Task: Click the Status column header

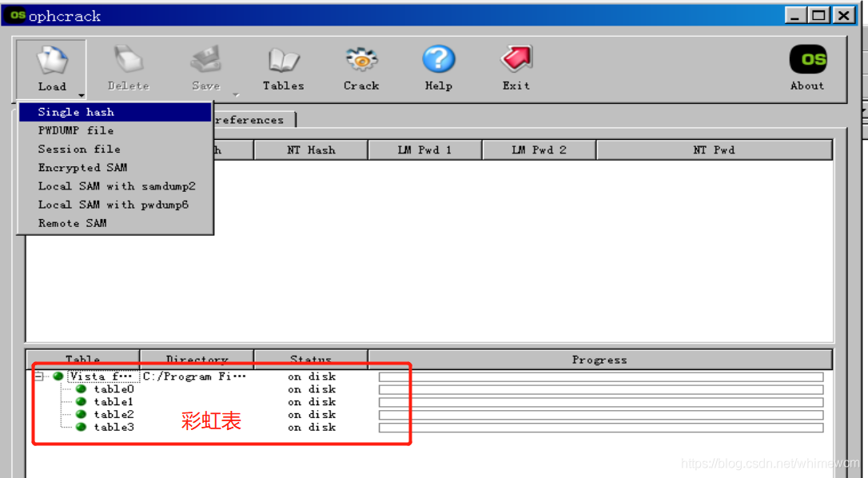Action: [x=311, y=360]
